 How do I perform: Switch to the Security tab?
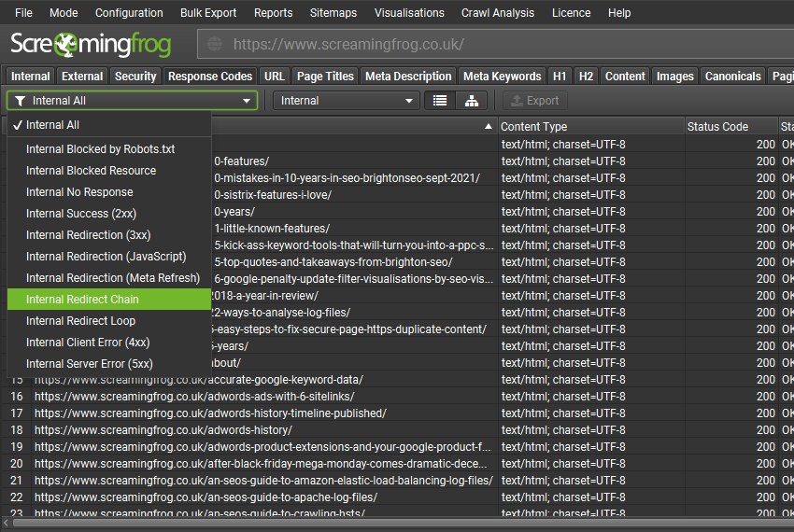click(x=135, y=76)
